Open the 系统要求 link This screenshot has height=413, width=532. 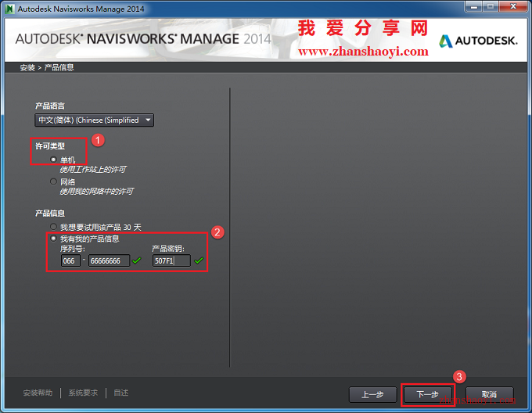click(x=83, y=393)
